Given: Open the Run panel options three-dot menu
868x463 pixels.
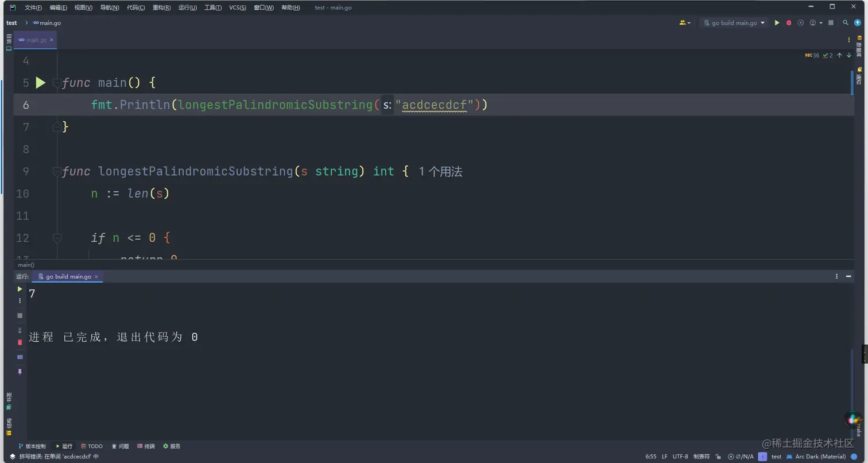Looking at the screenshot, I should tap(837, 276).
